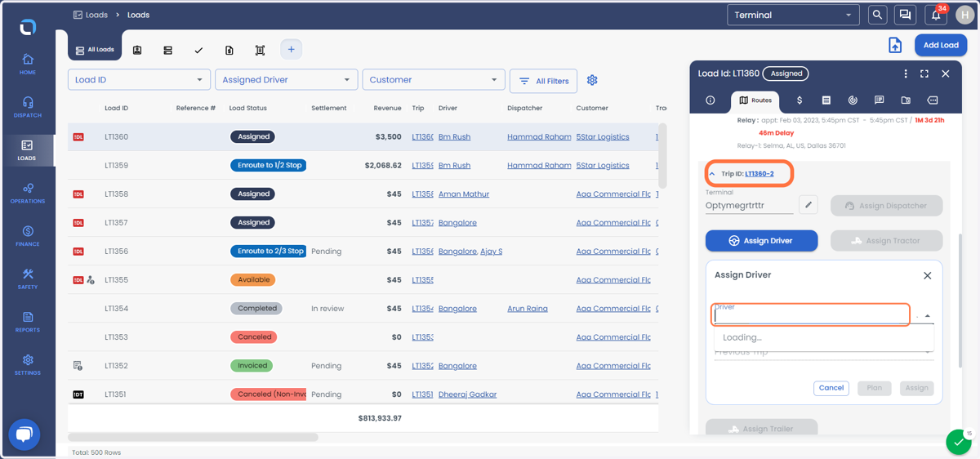Image resolution: width=980 pixels, height=459 pixels.
Task: Click the search magnifier icon in top bar
Action: [877, 15]
